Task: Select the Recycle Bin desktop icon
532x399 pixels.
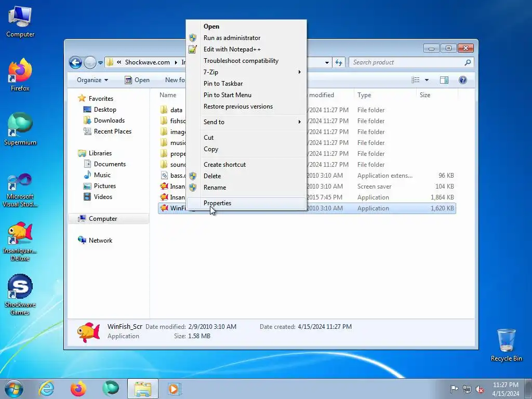Action: pyautogui.click(x=506, y=345)
